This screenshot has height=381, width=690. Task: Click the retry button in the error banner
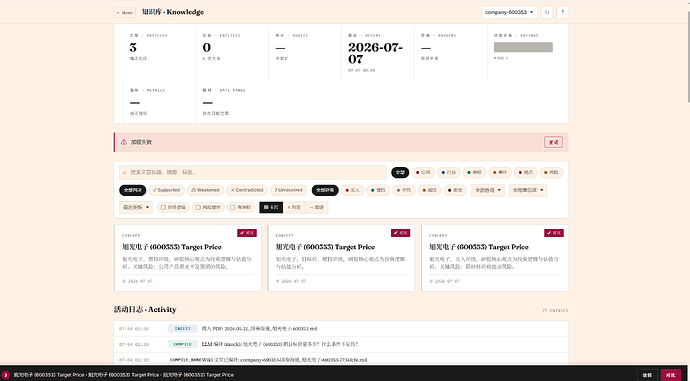pyautogui.click(x=553, y=142)
